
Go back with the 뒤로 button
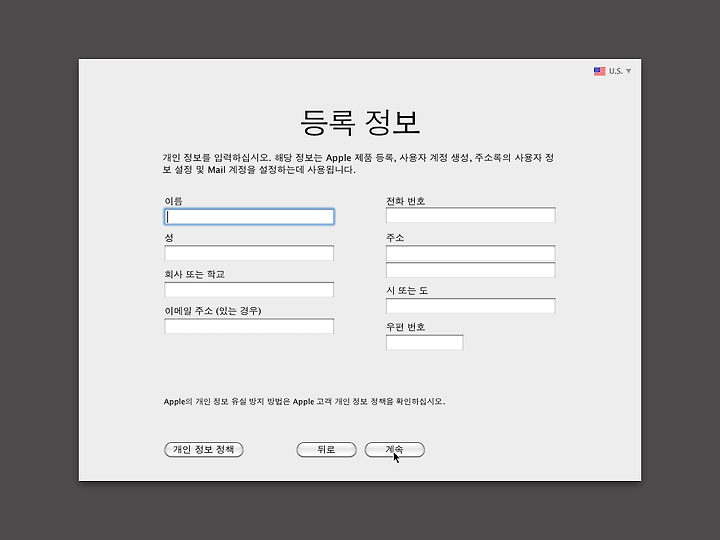point(326,450)
